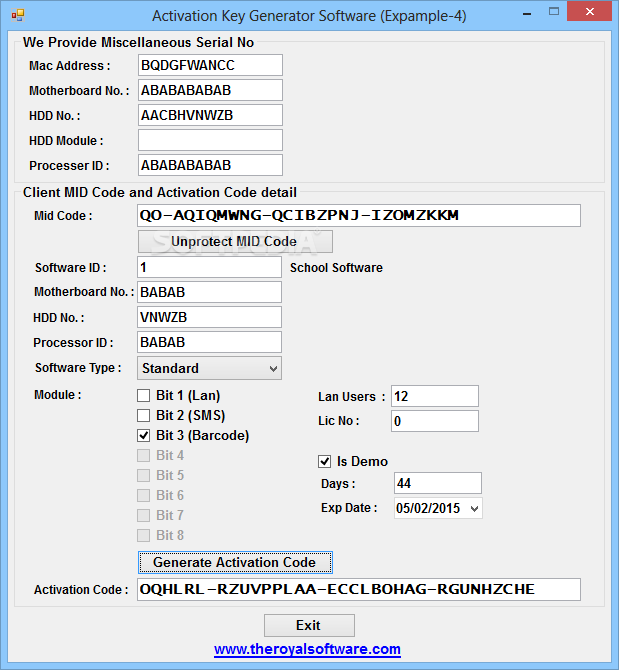619x670 pixels.
Task: Click the Unprotect MID Code button
Action: point(235,241)
